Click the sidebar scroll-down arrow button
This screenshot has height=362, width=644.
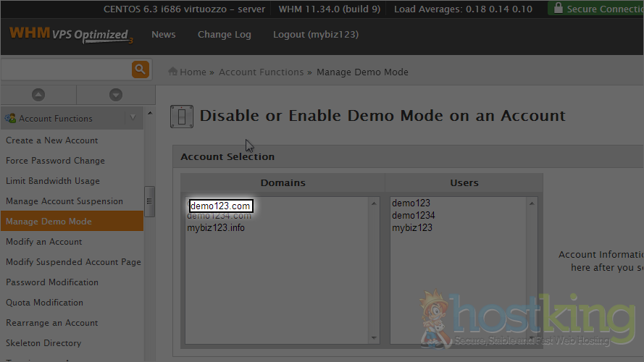pyautogui.click(x=115, y=95)
